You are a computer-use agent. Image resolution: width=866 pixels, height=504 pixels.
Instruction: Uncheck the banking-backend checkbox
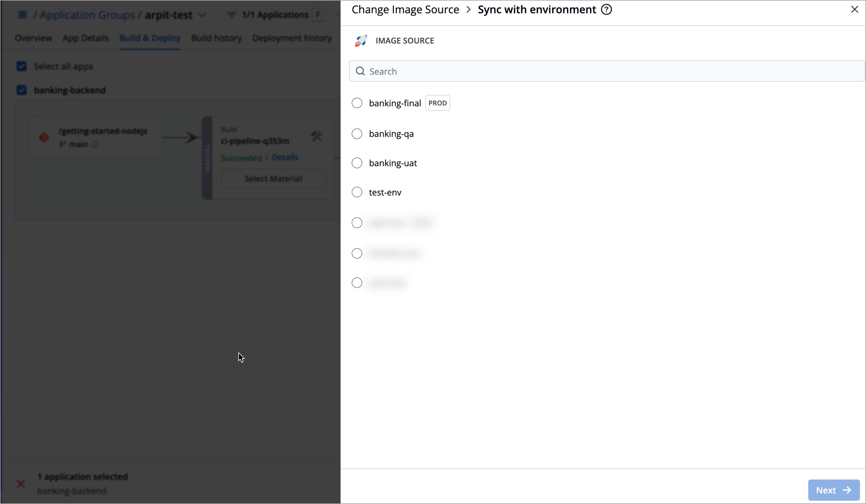click(21, 90)
